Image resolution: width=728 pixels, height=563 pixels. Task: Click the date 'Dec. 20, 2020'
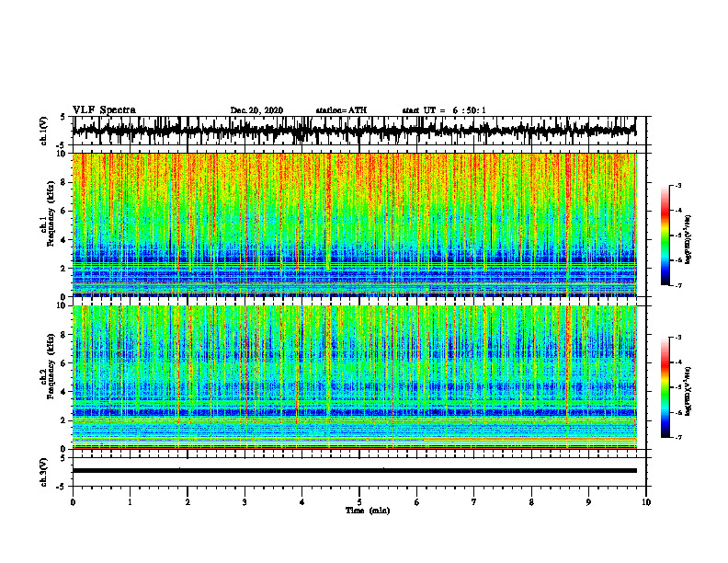pos(256,110)
